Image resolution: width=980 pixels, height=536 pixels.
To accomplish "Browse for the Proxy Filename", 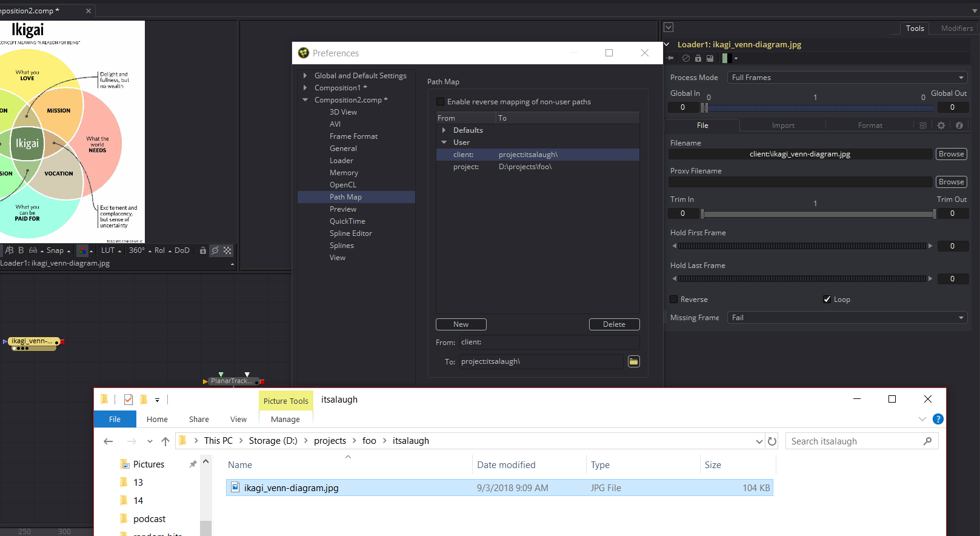I will click(x=952, y=182).
